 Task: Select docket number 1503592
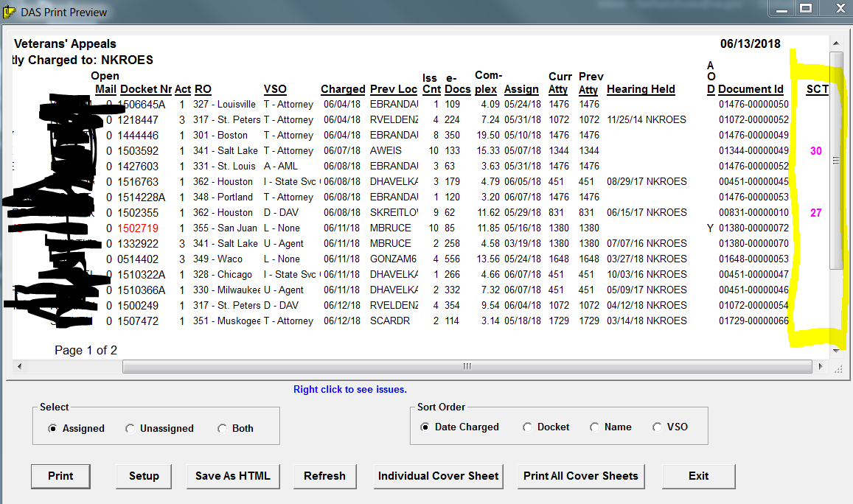[x=138, y=150]
